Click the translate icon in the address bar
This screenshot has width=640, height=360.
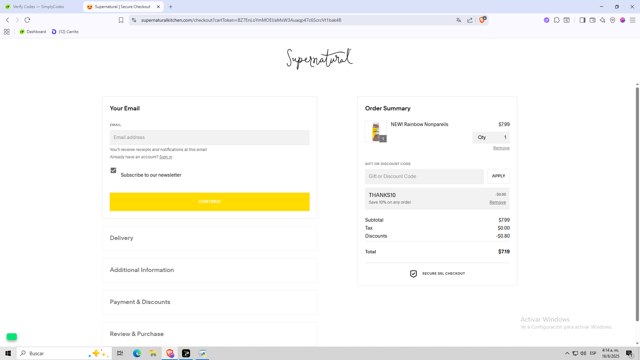(x=459, y=20)
